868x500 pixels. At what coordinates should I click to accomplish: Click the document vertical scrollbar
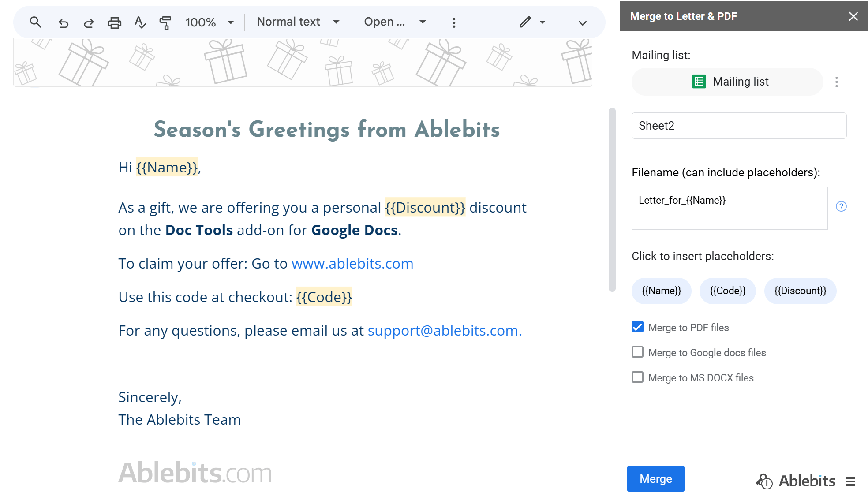pyautogui.click(x=612, y=199)
